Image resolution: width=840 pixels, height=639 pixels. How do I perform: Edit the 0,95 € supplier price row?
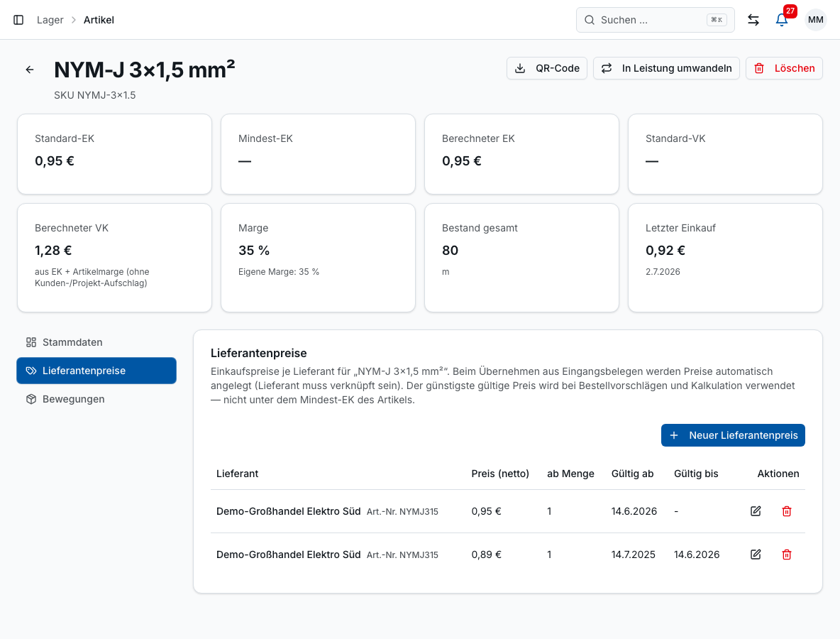pos(756,511)
